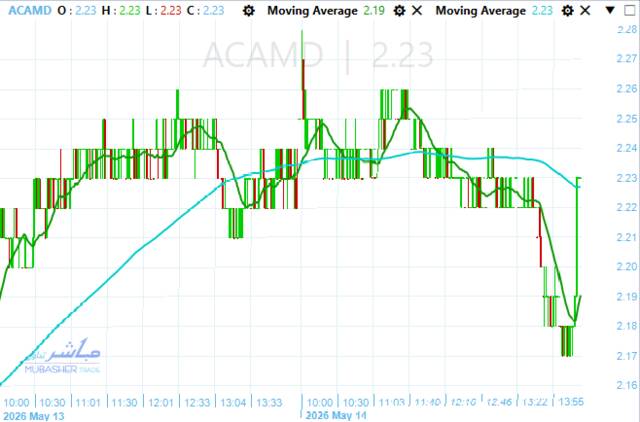This screenshot has height=422, width=640.
Task: Click the 12:01 time axis label
Action: coord(161,403)
